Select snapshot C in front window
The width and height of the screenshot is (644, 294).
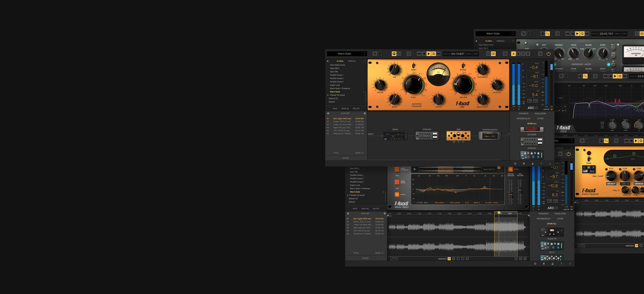pyautogui.click(x=523, y=54)
